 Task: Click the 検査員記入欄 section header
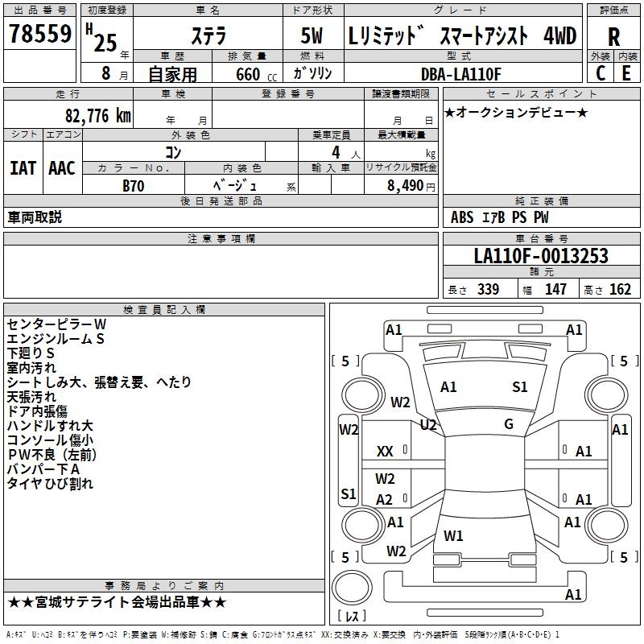(x=164, y=310)
